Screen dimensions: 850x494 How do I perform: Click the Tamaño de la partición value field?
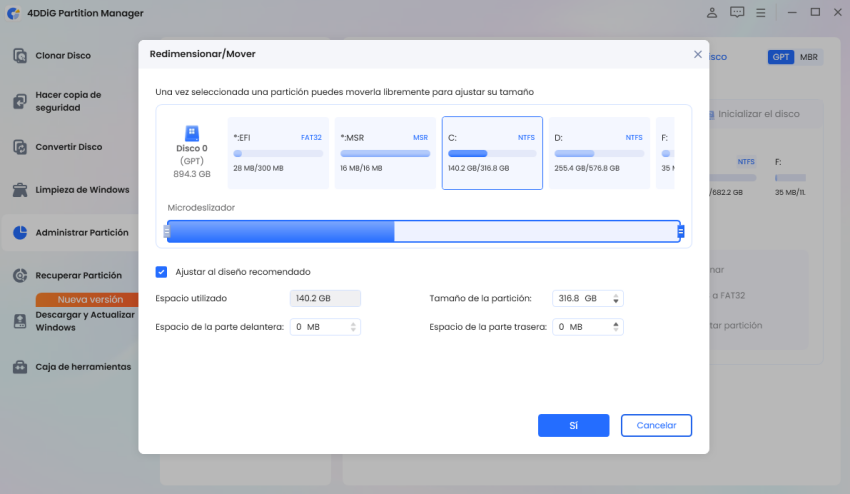588,298
